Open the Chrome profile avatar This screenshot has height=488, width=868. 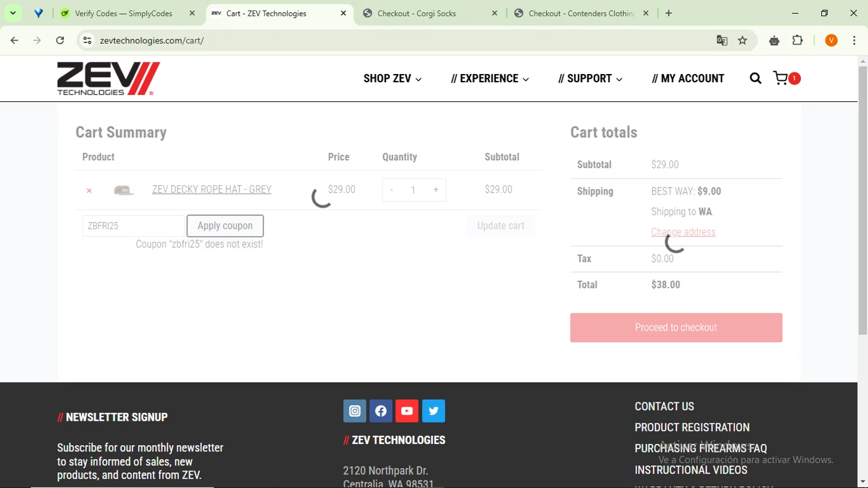click(832, 41)
